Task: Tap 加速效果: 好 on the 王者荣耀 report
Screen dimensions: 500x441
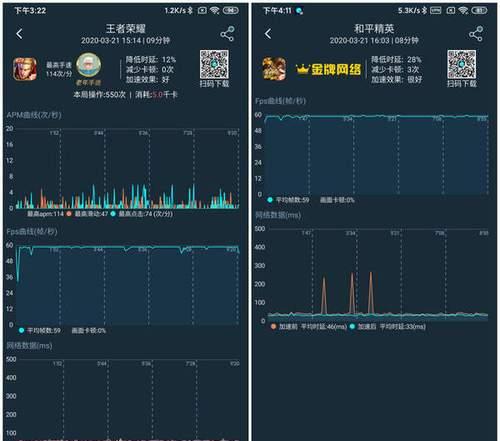Action: [x=148, y=79]
